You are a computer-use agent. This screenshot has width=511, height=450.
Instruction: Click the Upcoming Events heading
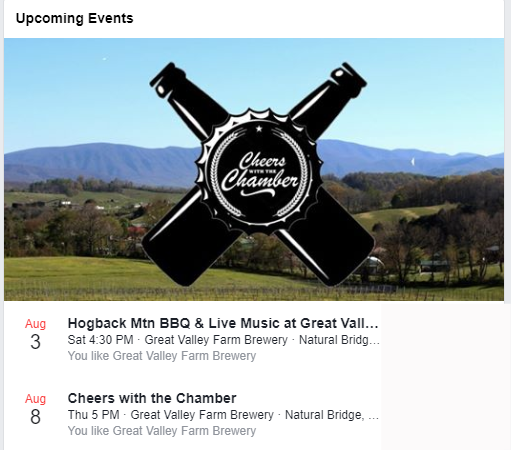click(x=75, y=18)
